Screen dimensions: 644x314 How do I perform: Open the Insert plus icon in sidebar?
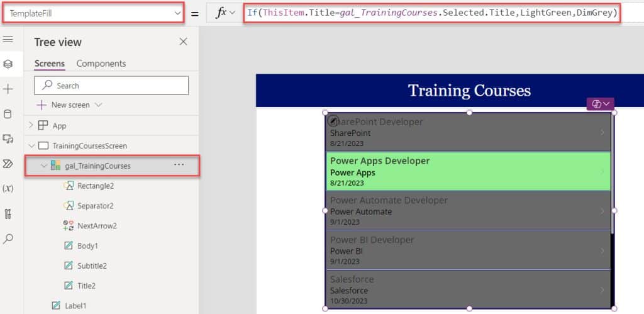click(x=8, y=89)
